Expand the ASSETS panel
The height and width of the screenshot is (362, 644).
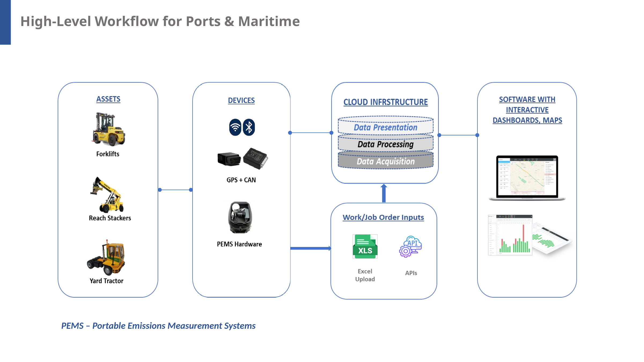pos(108,99)
